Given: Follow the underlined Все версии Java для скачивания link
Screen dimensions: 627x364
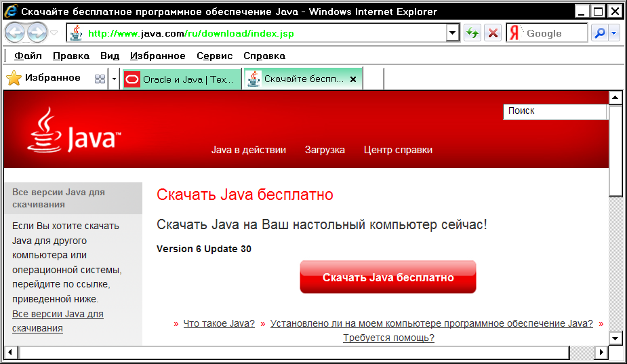Looking at the screenshot, I should coord(58,321).
